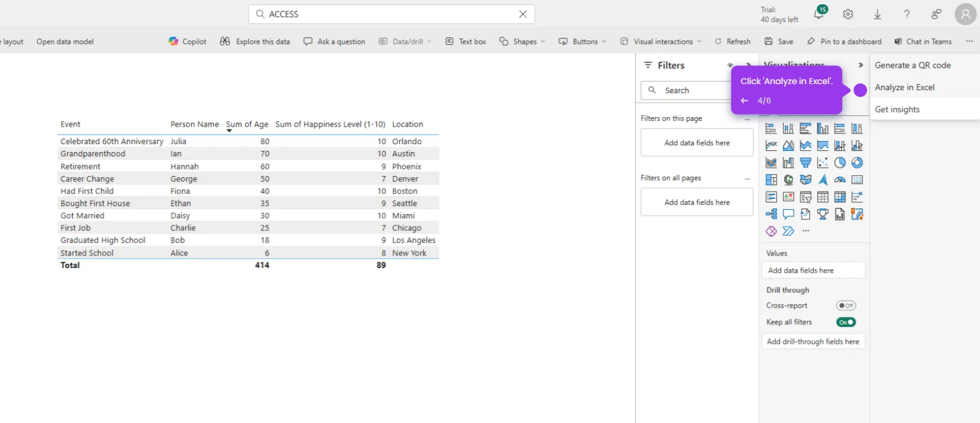Viewport: 980px width, 423px height.
Task: Add a Q&A speech bubble visual
Action: (788, 214)
